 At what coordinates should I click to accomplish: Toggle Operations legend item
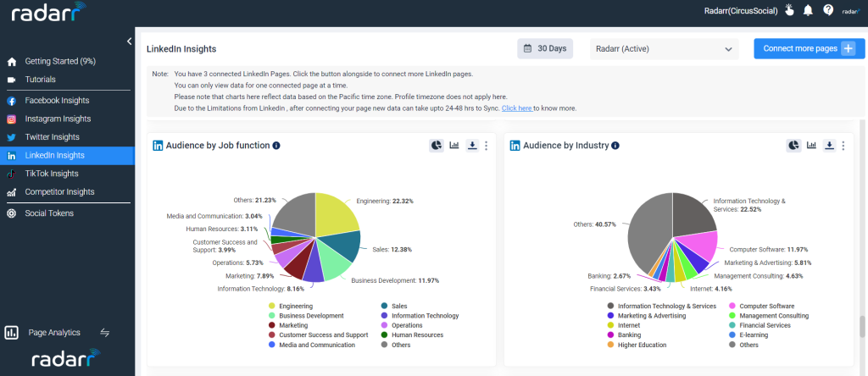coord(401,326)
